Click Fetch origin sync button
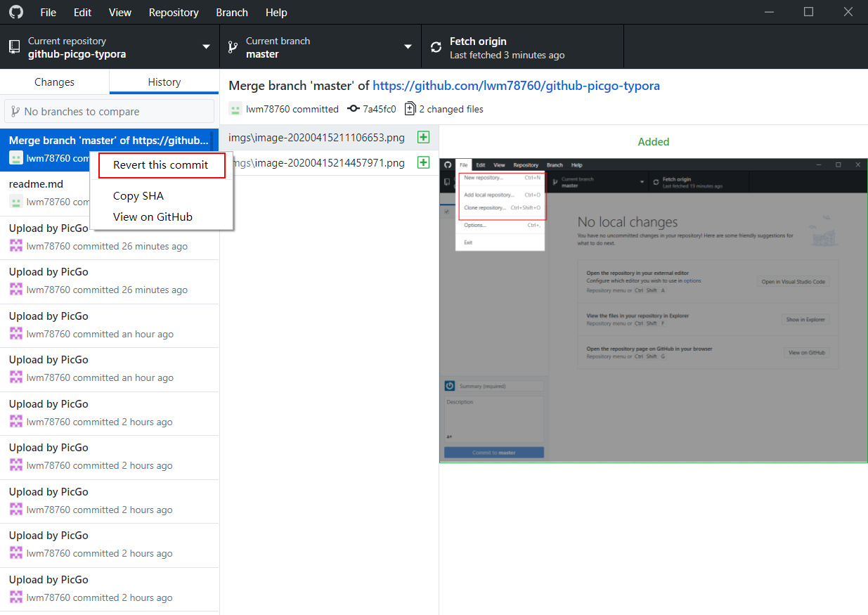 pyautogui.click(x=522, y=47)
